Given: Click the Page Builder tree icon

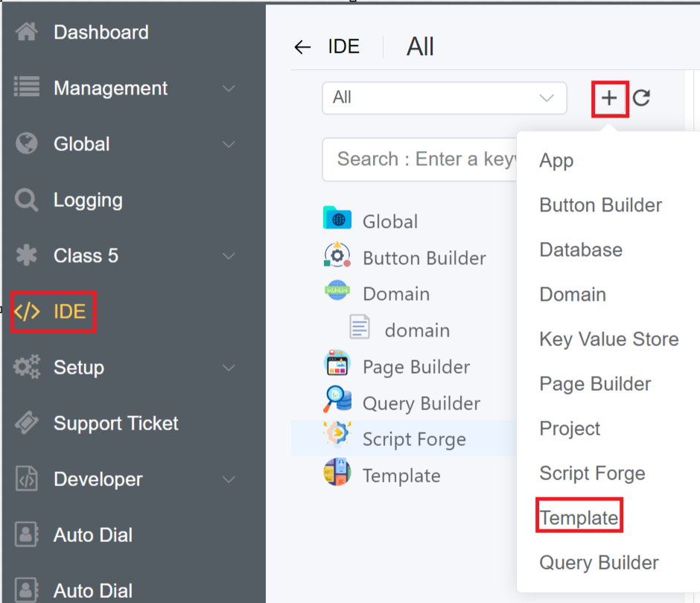Looking at the screenshot, I should click(x=337, y=365).
